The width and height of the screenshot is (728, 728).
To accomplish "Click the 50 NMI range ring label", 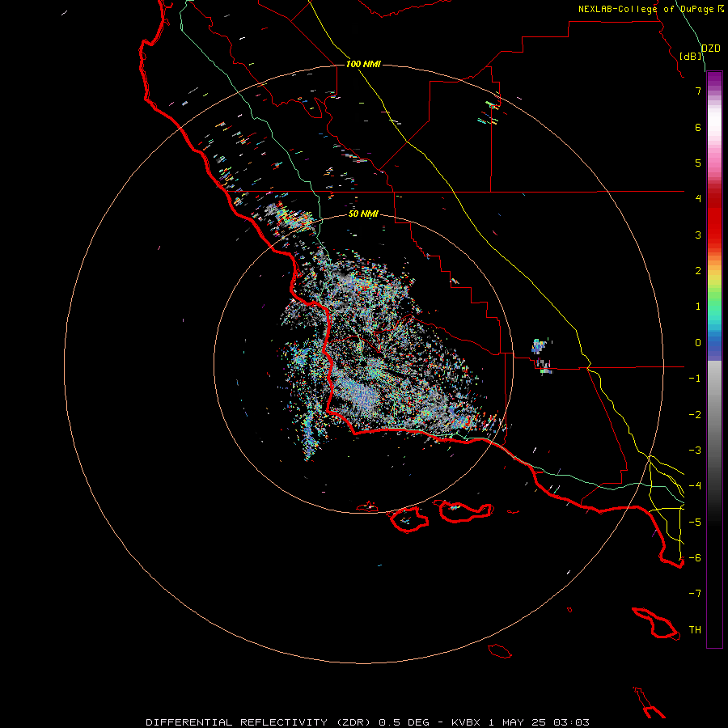I will click(x=363, y=214).
